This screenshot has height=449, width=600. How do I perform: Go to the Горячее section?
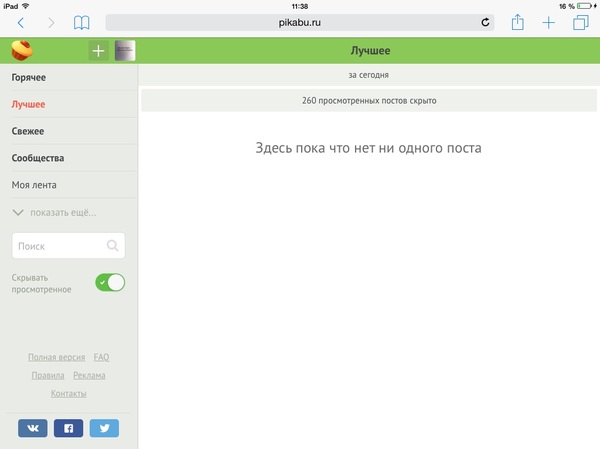29,77
